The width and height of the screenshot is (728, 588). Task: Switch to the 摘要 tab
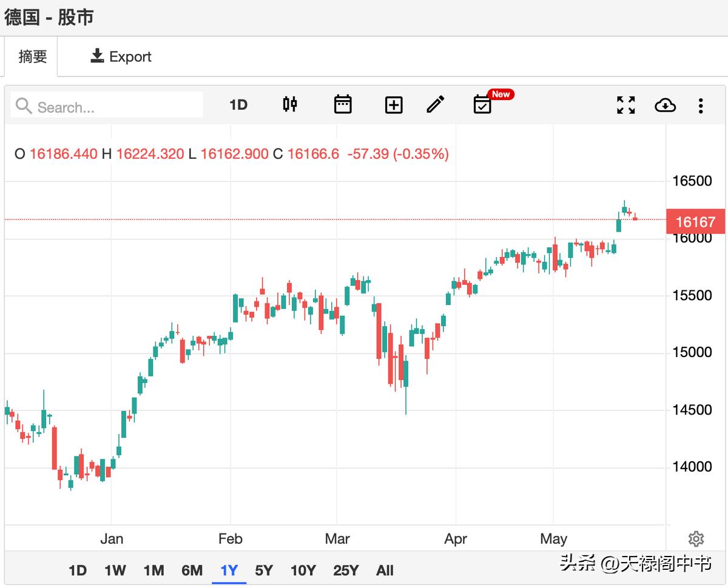[32, 56]
